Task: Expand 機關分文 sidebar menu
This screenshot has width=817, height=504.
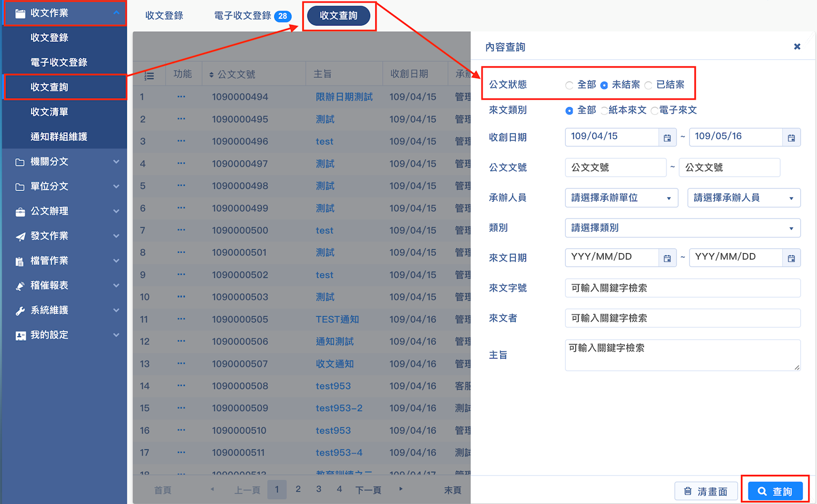Action: click(64, 162)
